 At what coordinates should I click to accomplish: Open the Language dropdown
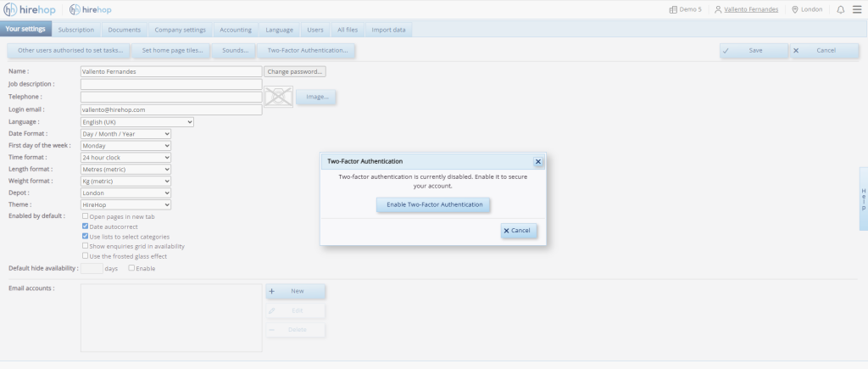click(x=137, y=122)
